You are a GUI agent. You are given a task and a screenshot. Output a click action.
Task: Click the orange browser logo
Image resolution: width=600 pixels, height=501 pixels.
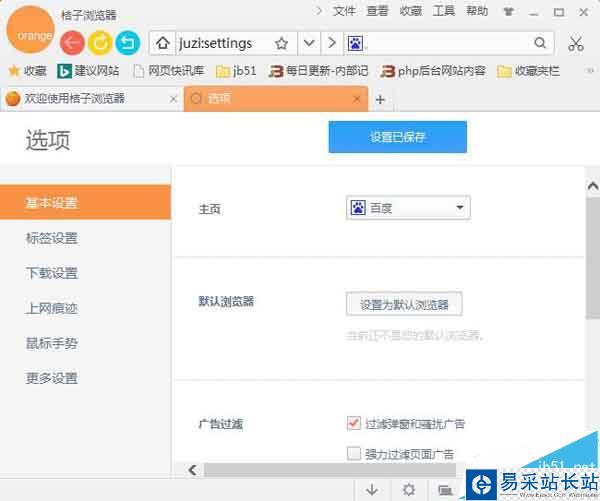[x=31, y=30]
